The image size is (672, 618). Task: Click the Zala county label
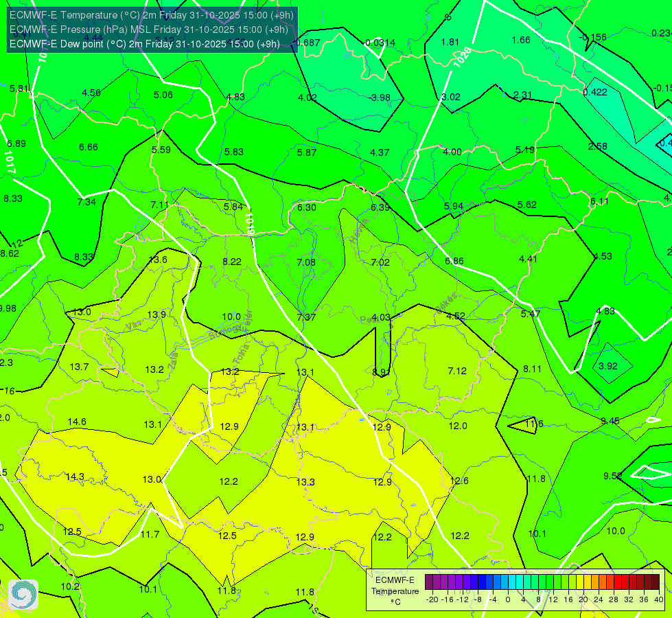tap(173, 360)
